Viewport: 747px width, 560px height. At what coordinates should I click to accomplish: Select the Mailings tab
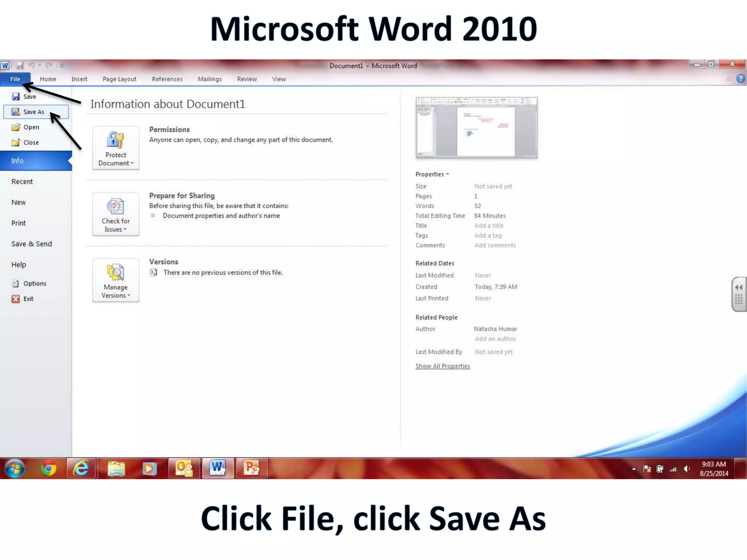click(210, 79)
